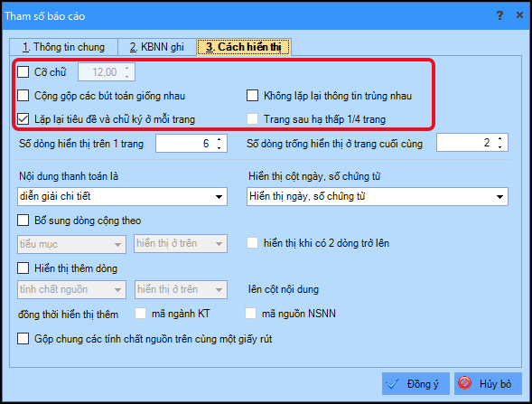Image resolution: width=532 pixels, height=404 pixels.
Task: Tick Cộng gộp các bút toán giống nhau
Action: (23, 96)
